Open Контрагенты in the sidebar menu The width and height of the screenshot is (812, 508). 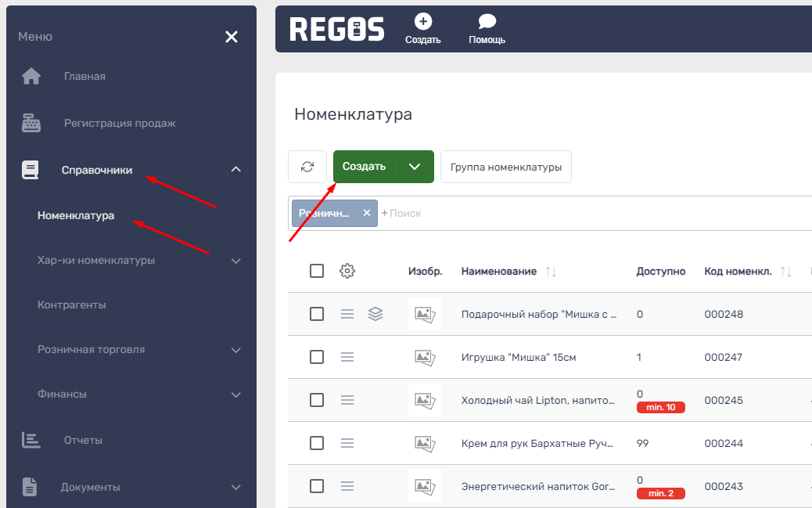[x=72, y=304]
